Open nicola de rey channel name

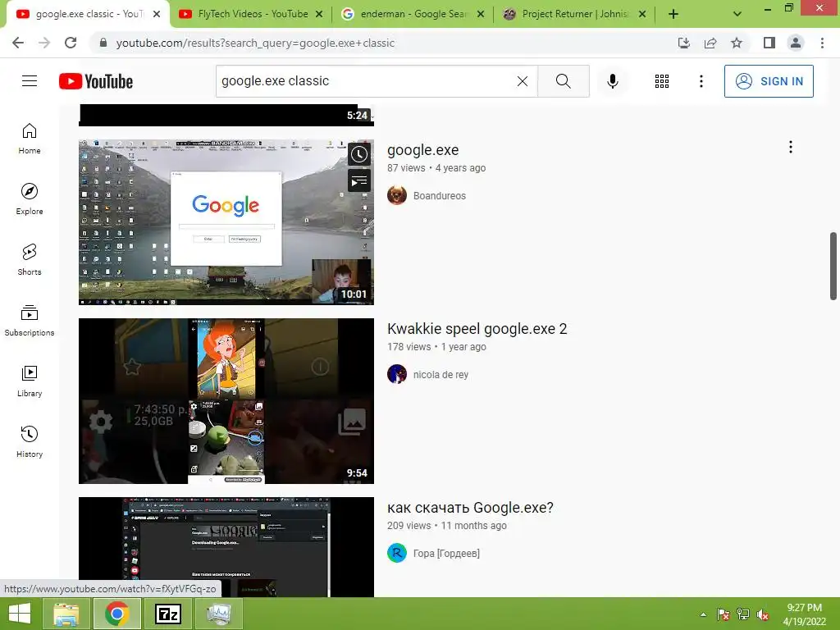(441, 374)
